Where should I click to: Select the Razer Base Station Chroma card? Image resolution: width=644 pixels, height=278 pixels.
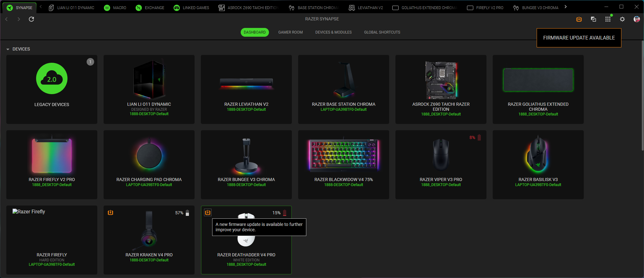344,89
